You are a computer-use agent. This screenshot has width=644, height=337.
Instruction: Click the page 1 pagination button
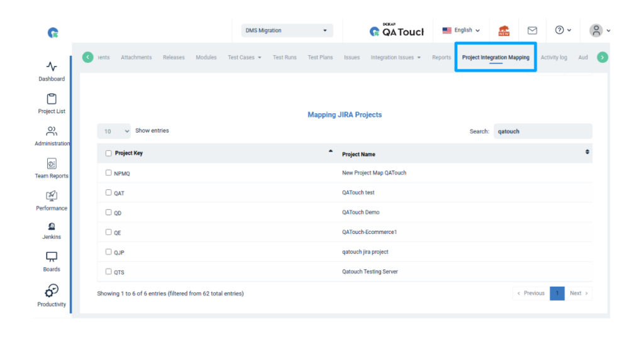pos(557,293)
